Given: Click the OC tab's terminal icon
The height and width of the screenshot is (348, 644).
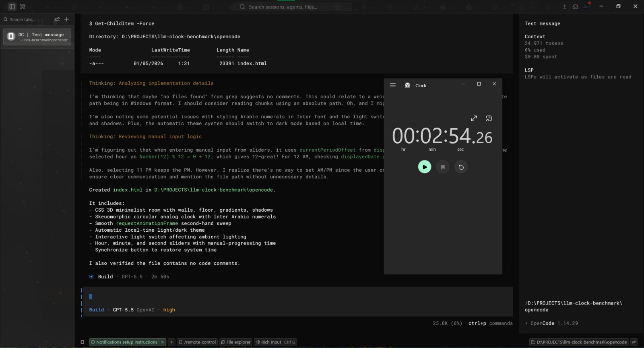Looking at the screenshot, I should 11,36.
